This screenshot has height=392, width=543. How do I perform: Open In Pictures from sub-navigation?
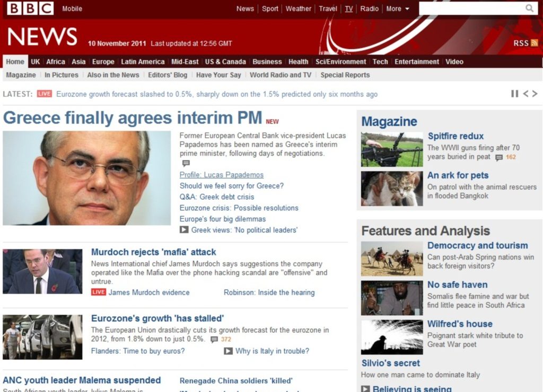coord(62,75)
